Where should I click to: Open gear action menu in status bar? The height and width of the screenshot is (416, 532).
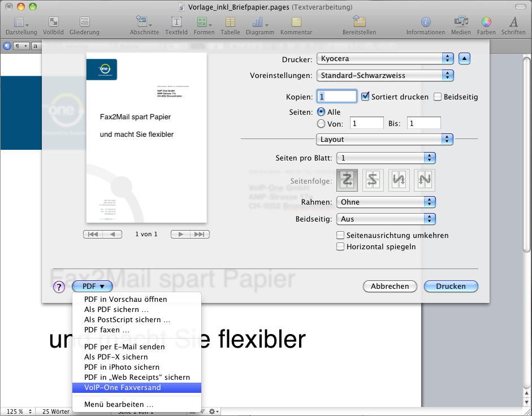click(214, 411)
